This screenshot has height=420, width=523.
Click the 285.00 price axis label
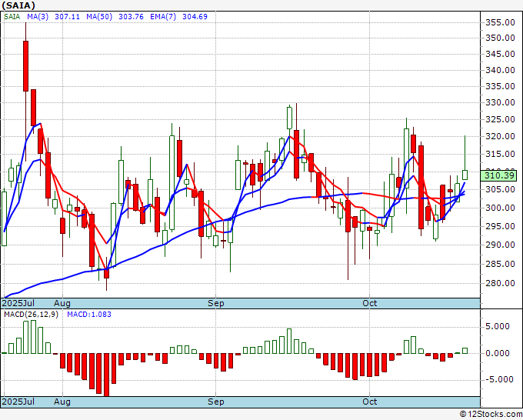click(x=500, y=264)
